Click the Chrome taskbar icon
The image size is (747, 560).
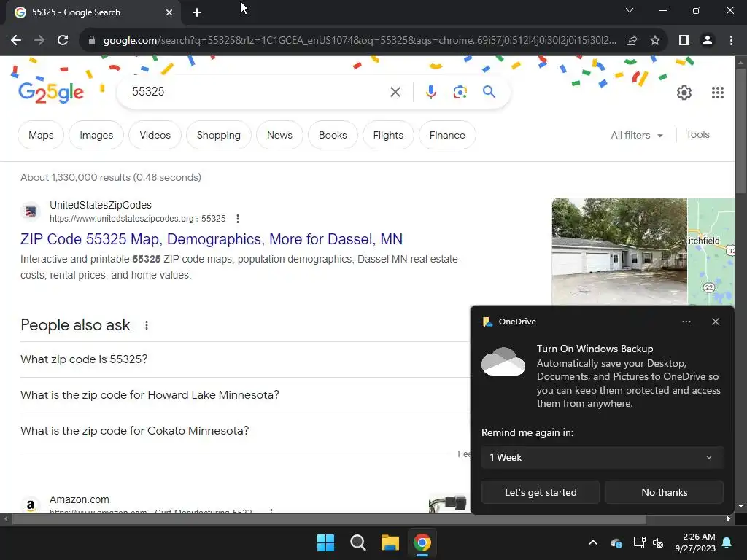point(422,542)
